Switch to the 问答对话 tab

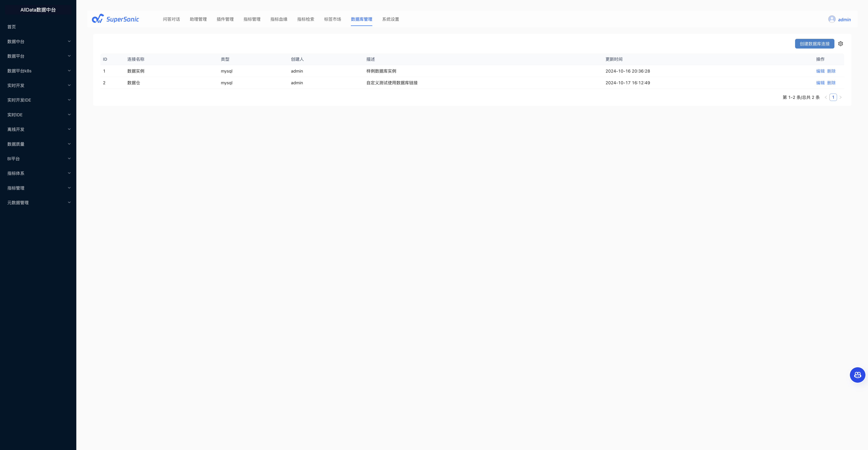coord(171,19)
